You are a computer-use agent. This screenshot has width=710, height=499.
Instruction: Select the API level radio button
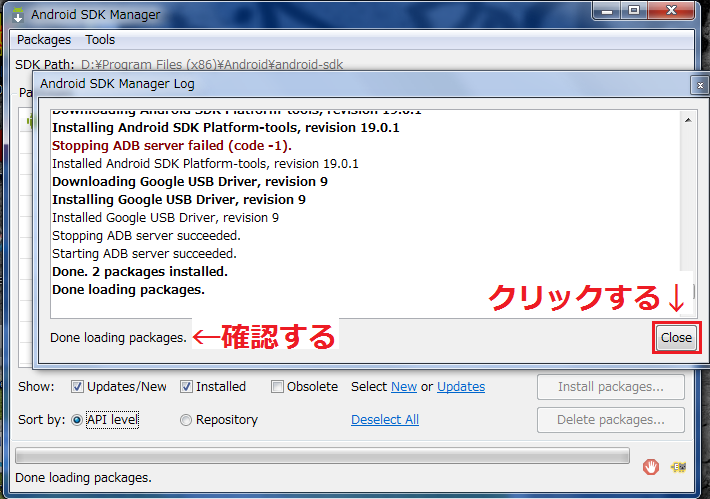(x=77, y=420)
